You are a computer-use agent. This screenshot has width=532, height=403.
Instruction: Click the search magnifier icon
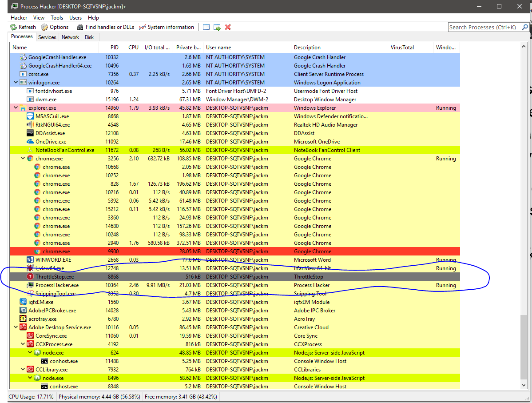pyautogui.click(x=524, y=27)
